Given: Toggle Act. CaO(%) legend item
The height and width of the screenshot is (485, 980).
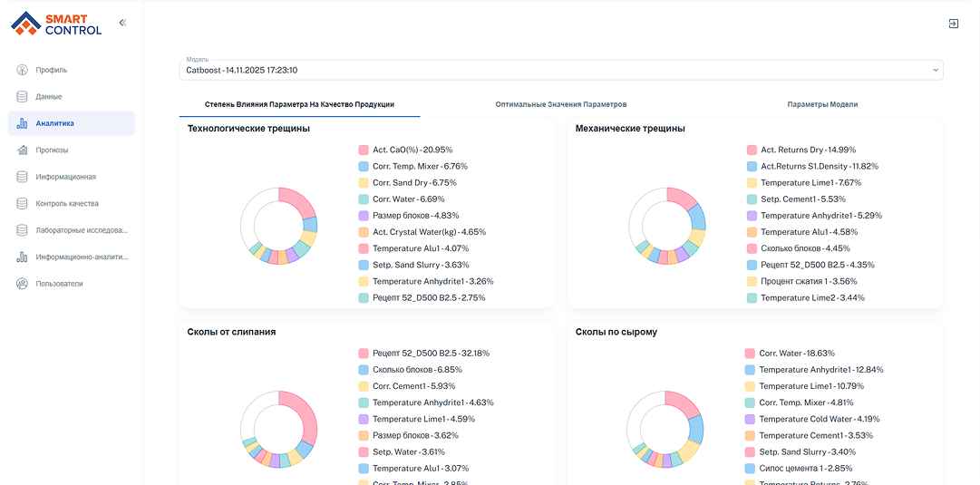Looking at the screenshot, I should pyautogui.click(x=412, y=150).
